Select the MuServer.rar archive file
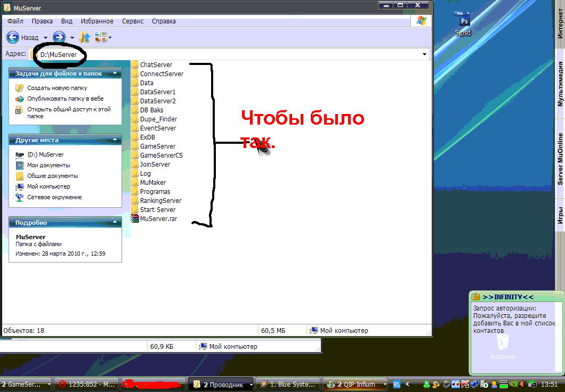 (158, 219)
